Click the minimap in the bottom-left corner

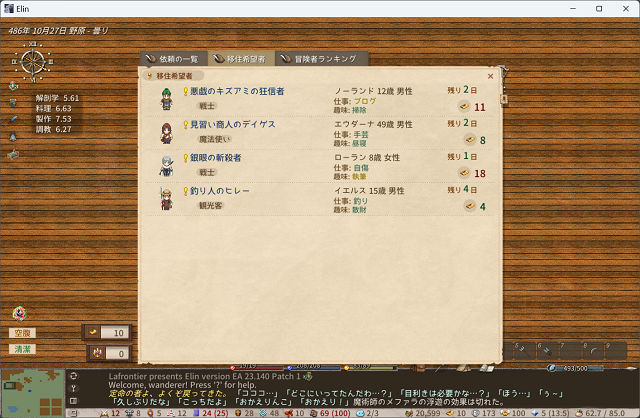[33, 394]
